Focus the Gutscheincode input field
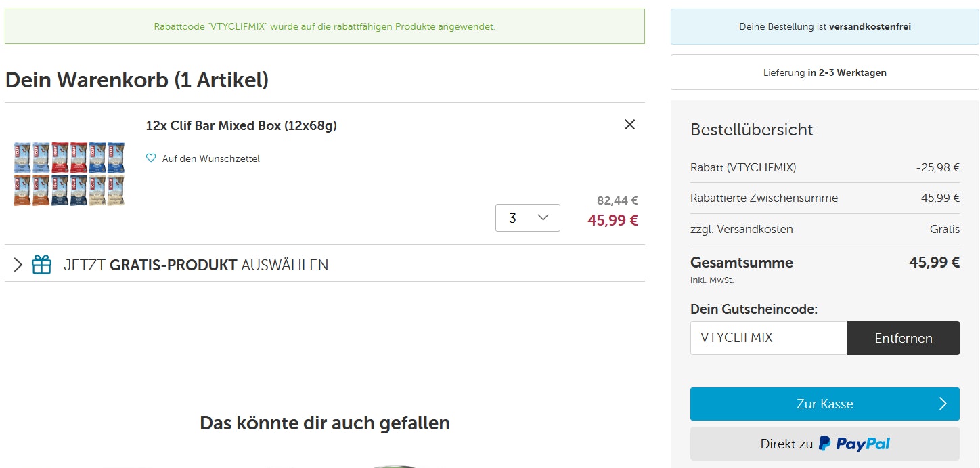 coord(768,338)
